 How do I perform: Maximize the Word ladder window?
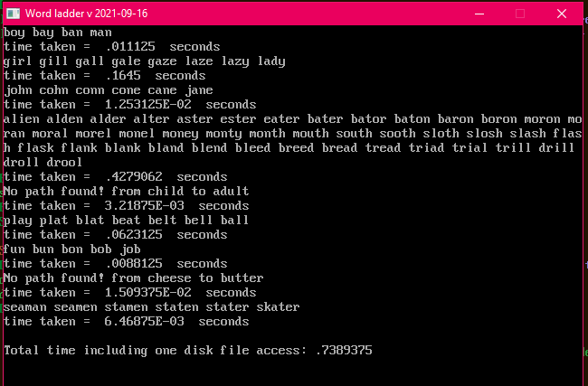pyautogui.click(x=520, y=14)
